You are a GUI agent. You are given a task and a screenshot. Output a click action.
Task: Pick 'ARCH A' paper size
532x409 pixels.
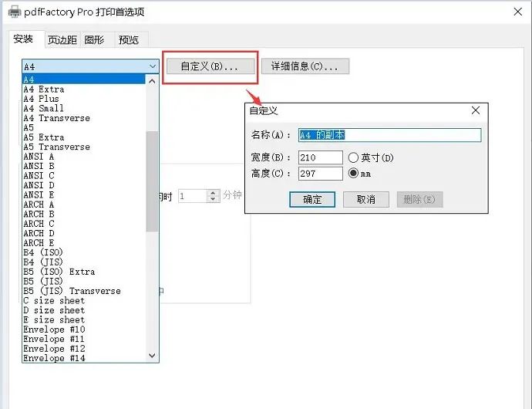coord(84,204)
